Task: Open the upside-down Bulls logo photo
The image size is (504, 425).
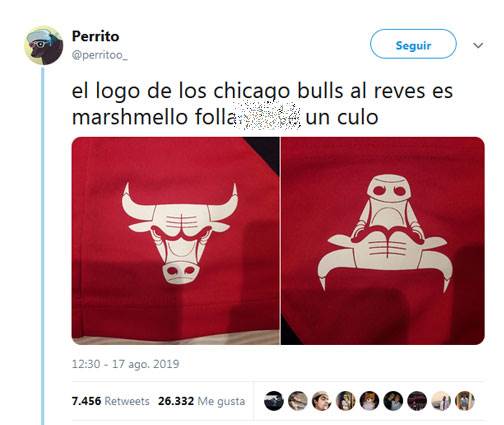Action: [383, 241]
